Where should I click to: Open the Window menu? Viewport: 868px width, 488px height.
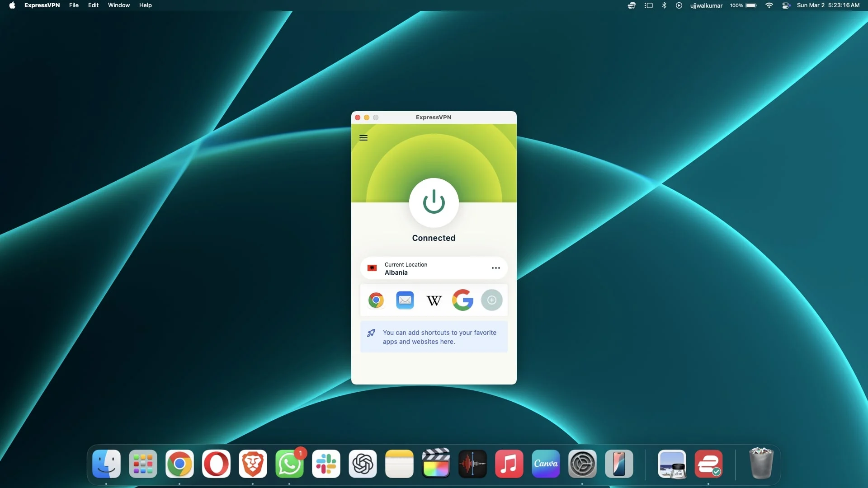pyautogui.click(x=118, y=5)
